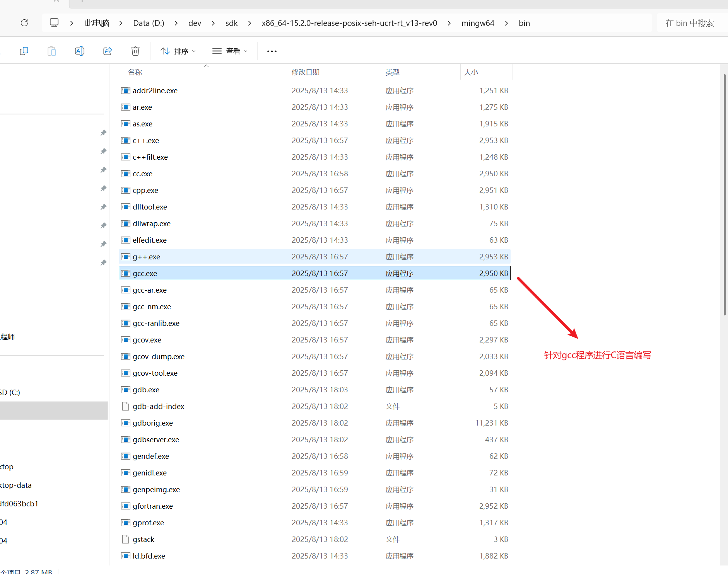Click the dlltool.exe file icon
This screenshot has width=728, height=574.
point(125,207)
